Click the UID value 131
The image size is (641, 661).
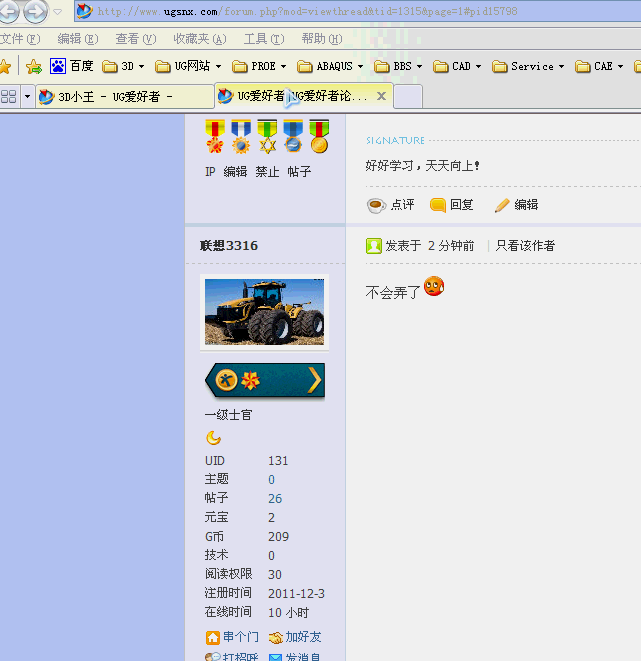pyautogui.click(x=278, y=461)
